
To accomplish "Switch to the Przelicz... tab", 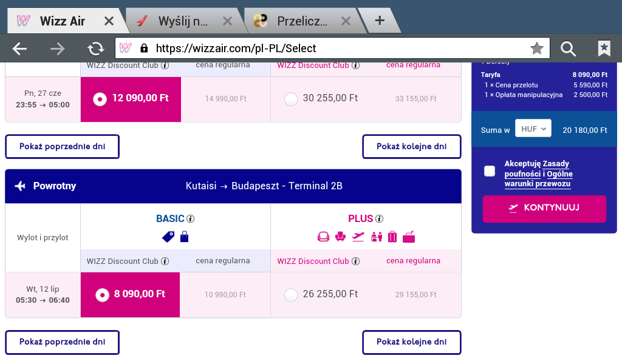I will pyautogui.click(x=303, y=21).
